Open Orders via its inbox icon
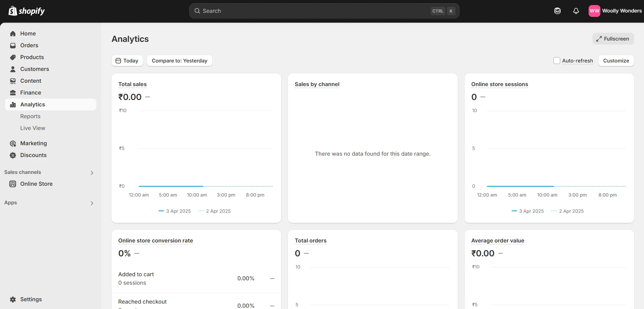Viewport: 644px width, 309px height. 13,45
